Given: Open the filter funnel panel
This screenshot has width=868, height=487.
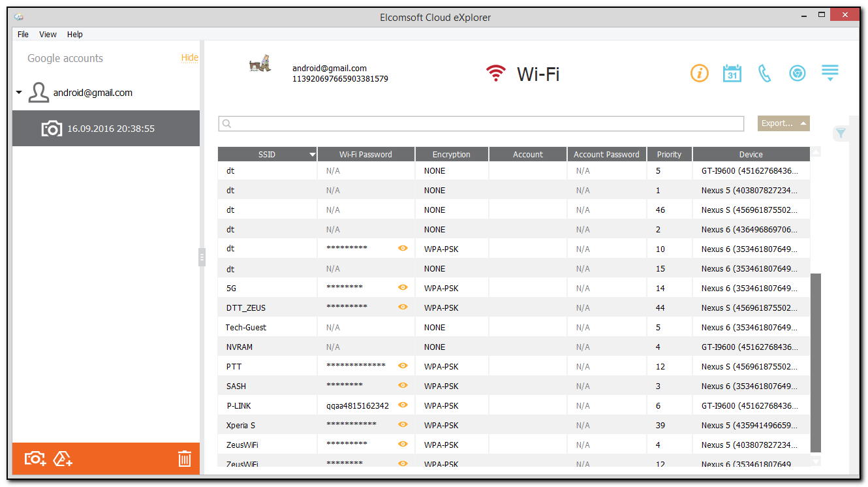Looking at the screenshot, I should pyautogui.click(x=841, y=133).
